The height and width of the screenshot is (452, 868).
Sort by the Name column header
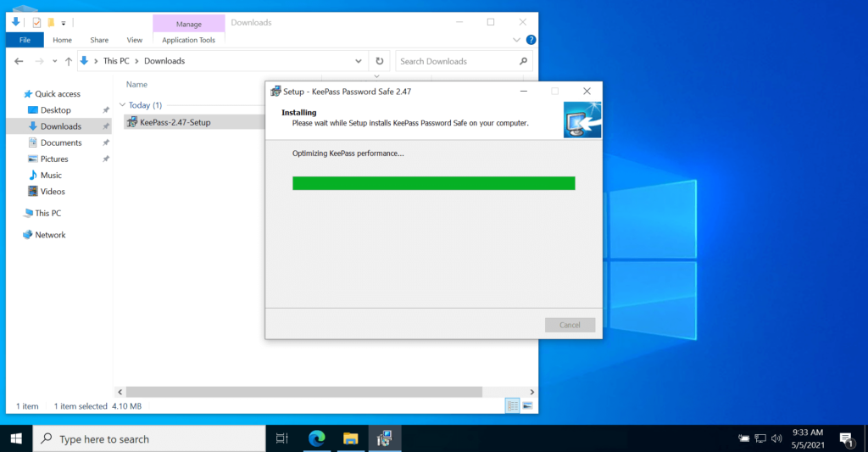click(136, 84)
